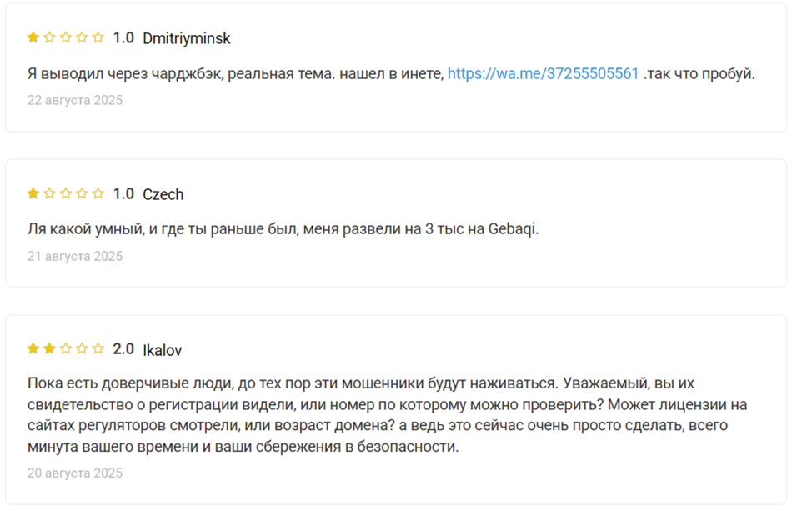Click the 1.0 rating score beside Czech
Screen dimensions: 812x515
point(123,194)
